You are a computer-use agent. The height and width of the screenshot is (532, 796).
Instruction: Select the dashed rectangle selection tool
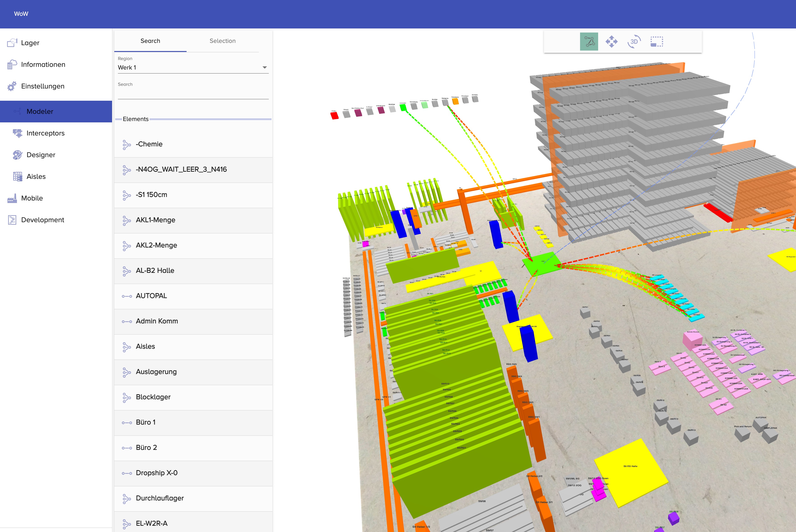tap(656, 41)
